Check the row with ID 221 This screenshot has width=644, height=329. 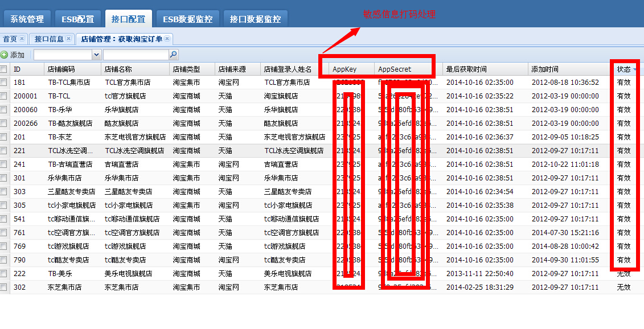[3, 151]
